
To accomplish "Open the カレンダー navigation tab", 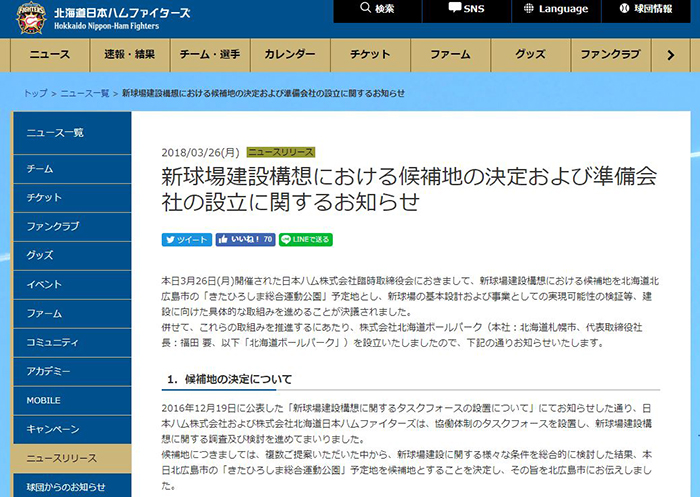I will (290, 54).
